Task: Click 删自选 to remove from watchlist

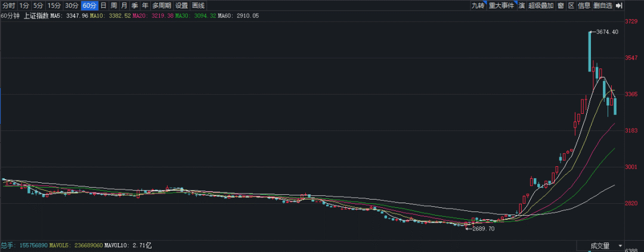Action: [x=603, y=5]
